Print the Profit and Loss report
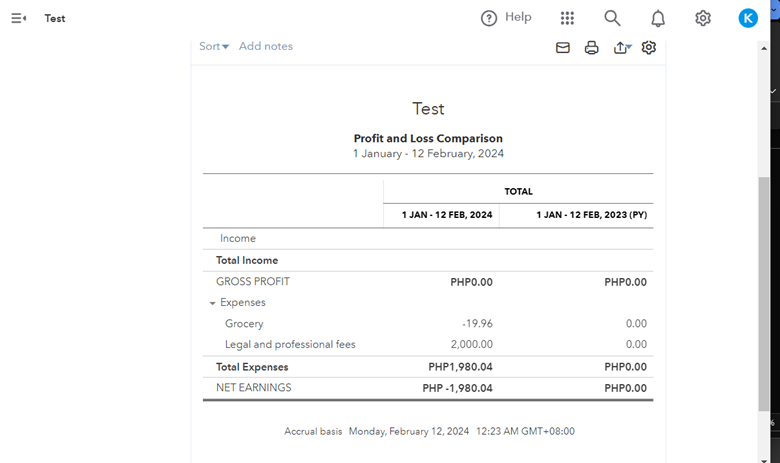 (592, 47)
